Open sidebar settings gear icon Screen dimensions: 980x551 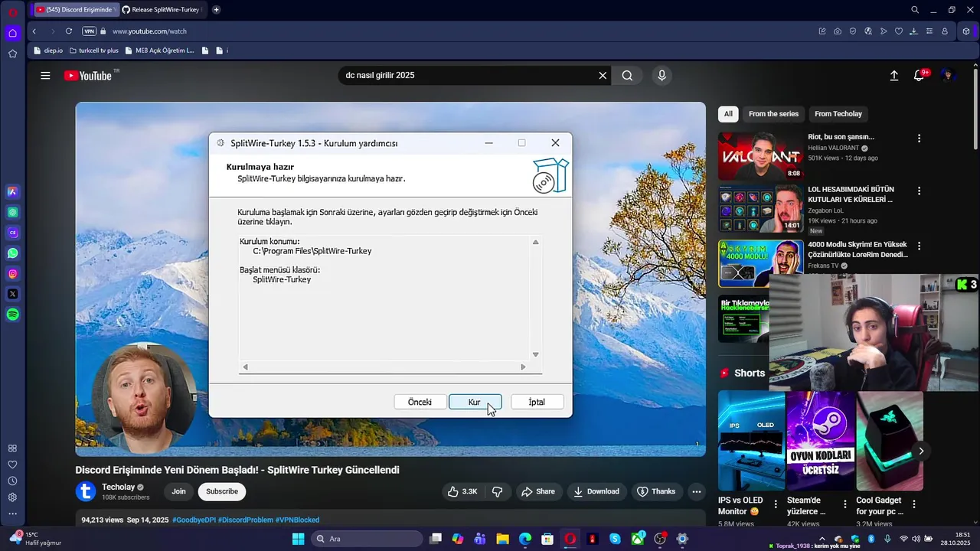(x=12, y=497)
